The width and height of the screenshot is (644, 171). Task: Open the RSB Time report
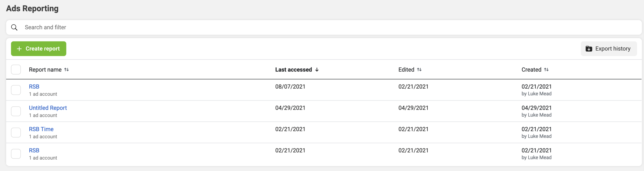click(x=41, y=129)
